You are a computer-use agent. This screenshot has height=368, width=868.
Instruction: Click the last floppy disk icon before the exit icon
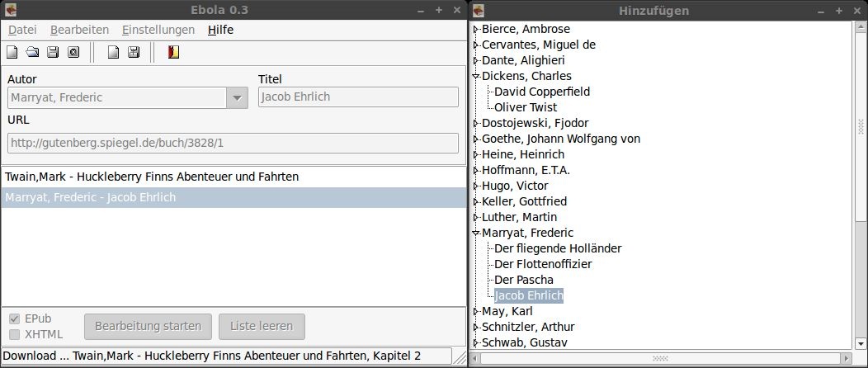134,53
